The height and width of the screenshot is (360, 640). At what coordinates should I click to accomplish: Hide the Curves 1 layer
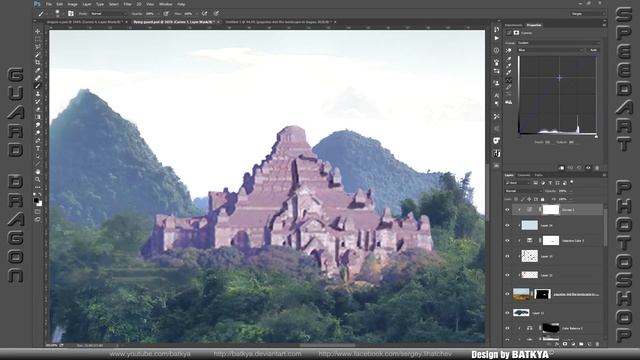507,210
